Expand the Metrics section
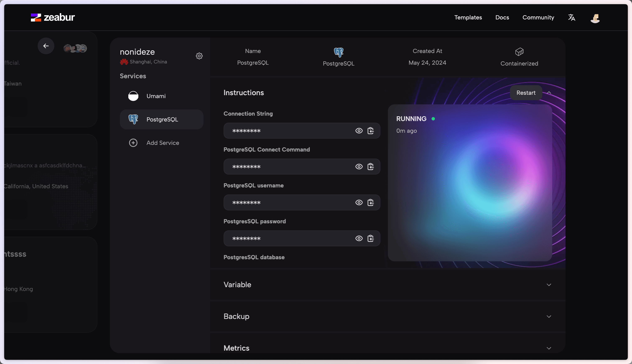This screenshot has width=632, height=364. pyautogui.click(x=549, y=348)
